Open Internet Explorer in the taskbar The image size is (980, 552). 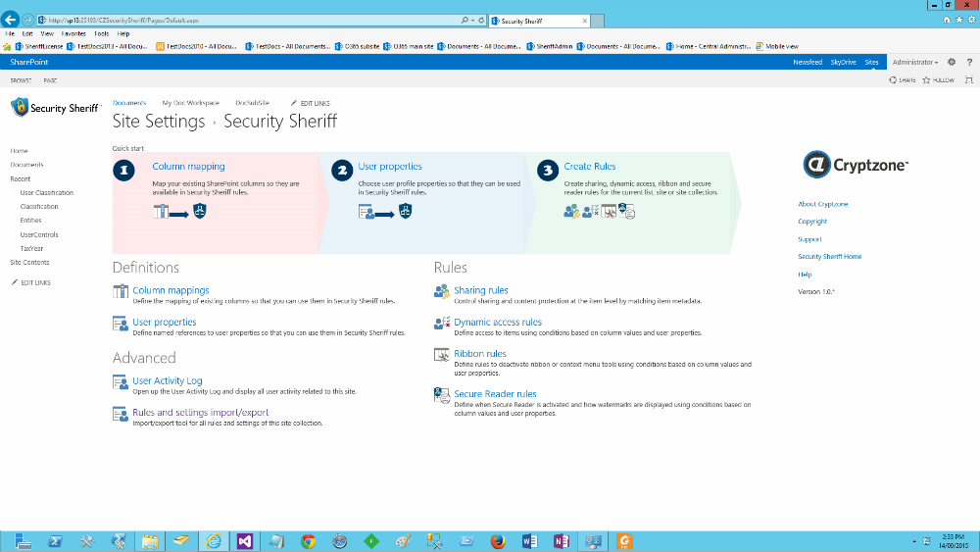[215, 541]
